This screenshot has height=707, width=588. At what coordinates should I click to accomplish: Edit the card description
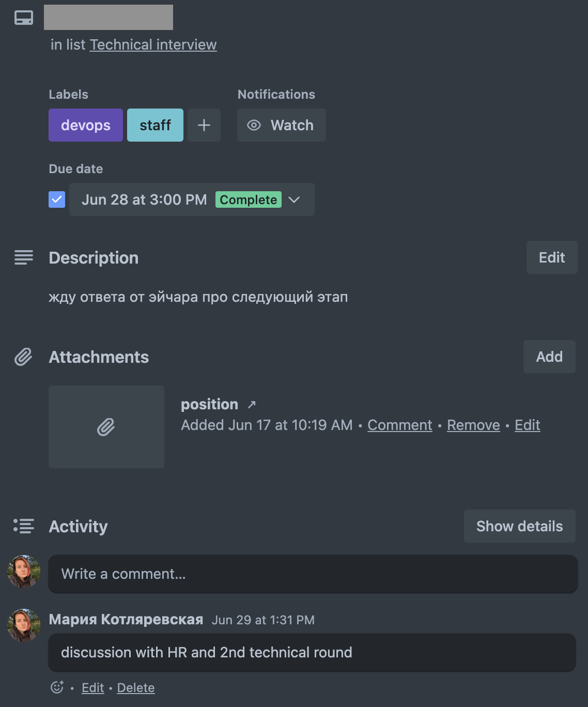point(551,257)
